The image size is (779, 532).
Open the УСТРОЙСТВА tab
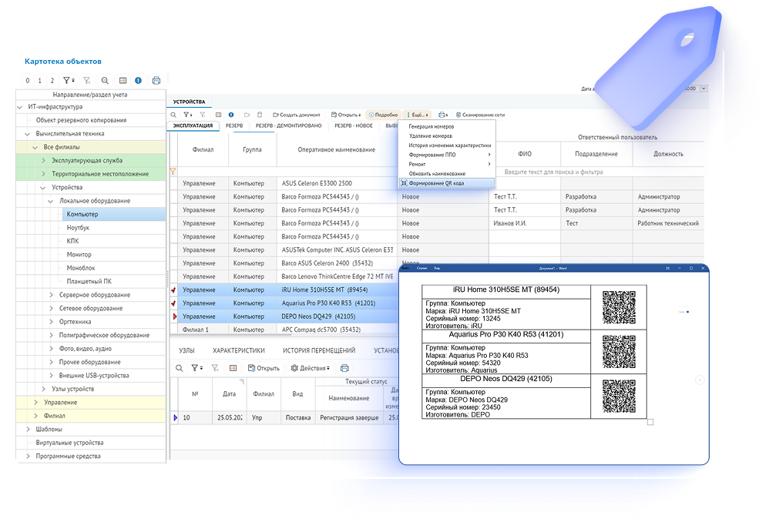pyautogui.click(x=189, y=102)
